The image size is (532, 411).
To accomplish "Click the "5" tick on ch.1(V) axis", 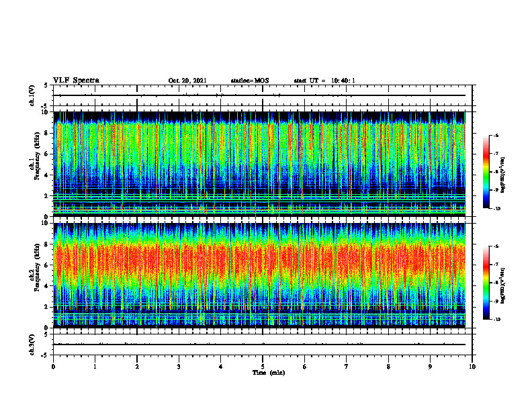I will (x=46, y=86).
